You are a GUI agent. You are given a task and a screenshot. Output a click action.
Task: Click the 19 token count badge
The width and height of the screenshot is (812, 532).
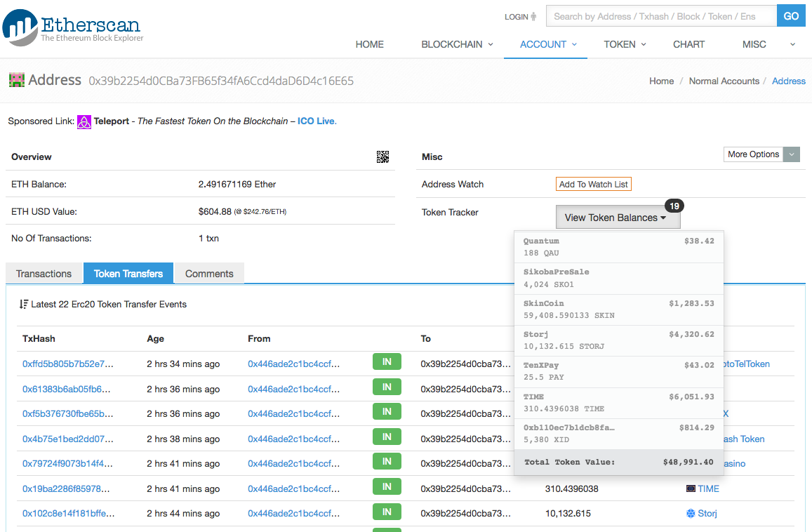[x=674, y=206]
